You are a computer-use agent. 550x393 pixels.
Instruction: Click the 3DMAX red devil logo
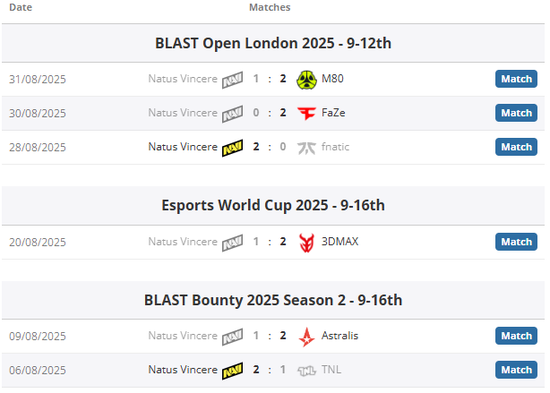(307, 242)
